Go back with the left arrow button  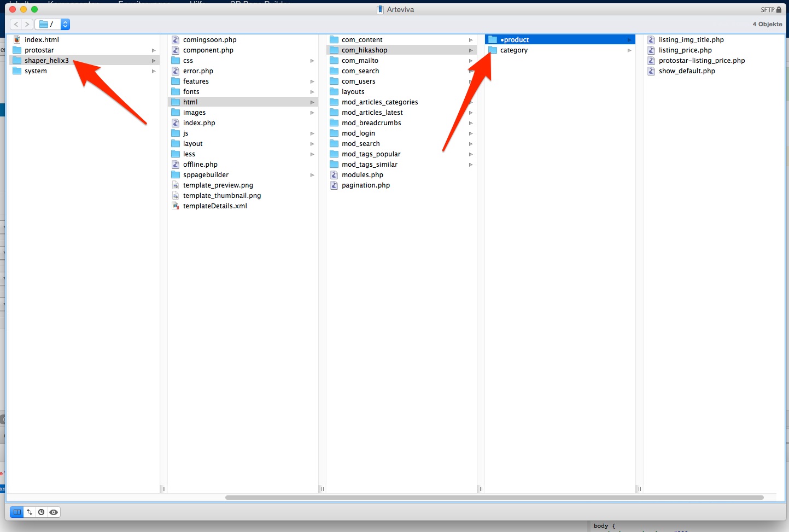coord(16,24)
